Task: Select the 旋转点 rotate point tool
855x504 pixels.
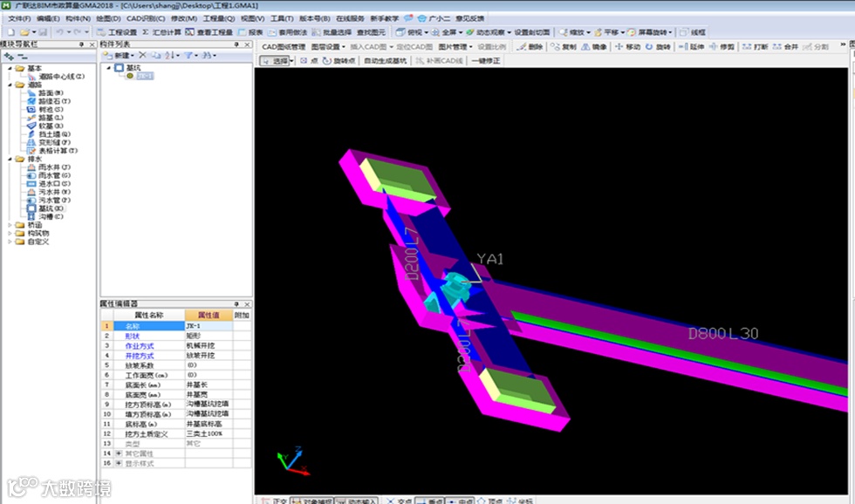Action: pos(339,60)
